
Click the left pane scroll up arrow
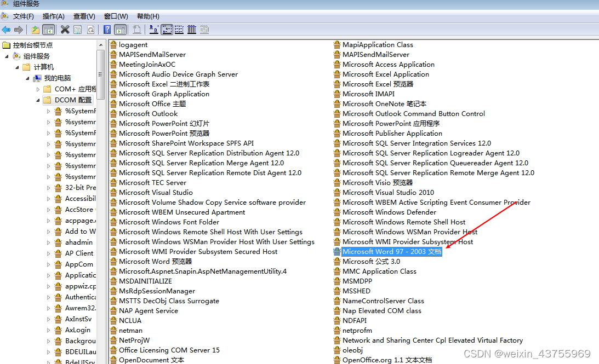click(x=100, y=45)
